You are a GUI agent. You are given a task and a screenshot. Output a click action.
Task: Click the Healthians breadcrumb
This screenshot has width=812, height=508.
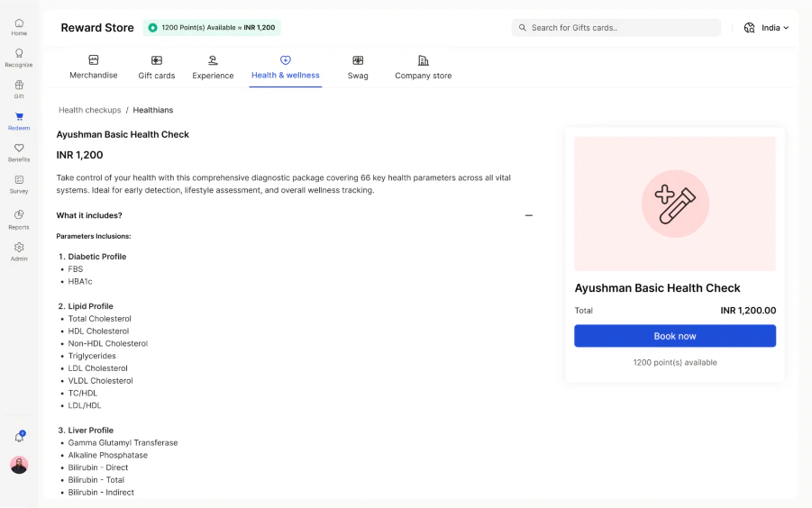coord(153,110)
